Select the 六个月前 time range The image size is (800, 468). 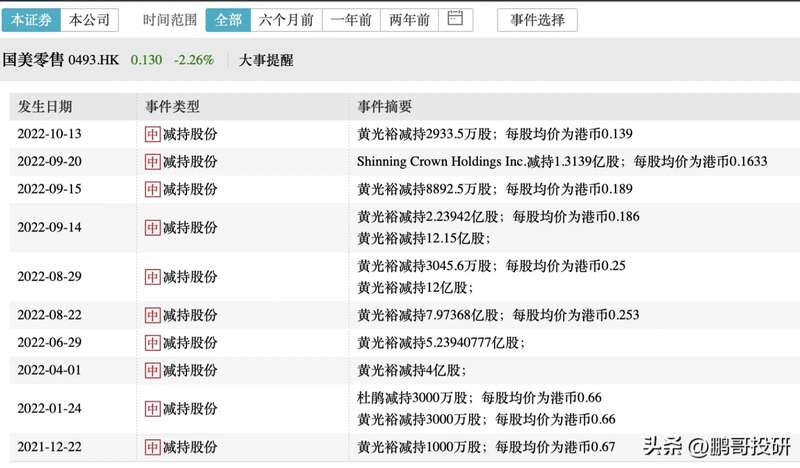286,19
